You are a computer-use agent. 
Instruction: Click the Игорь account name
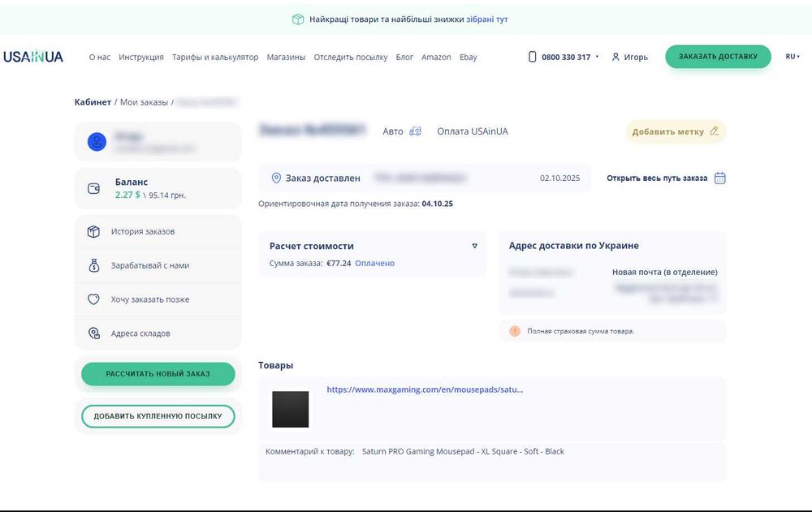[636, 57]
